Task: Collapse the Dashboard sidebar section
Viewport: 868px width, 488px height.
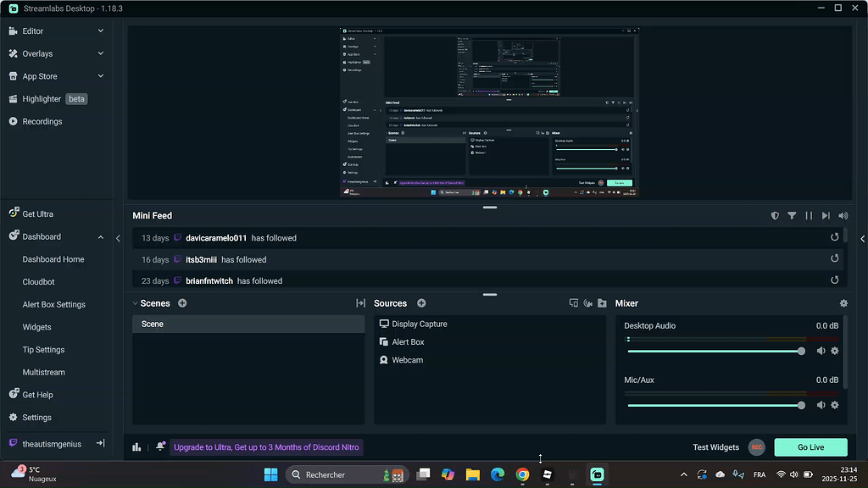Action: pos(99,236)
